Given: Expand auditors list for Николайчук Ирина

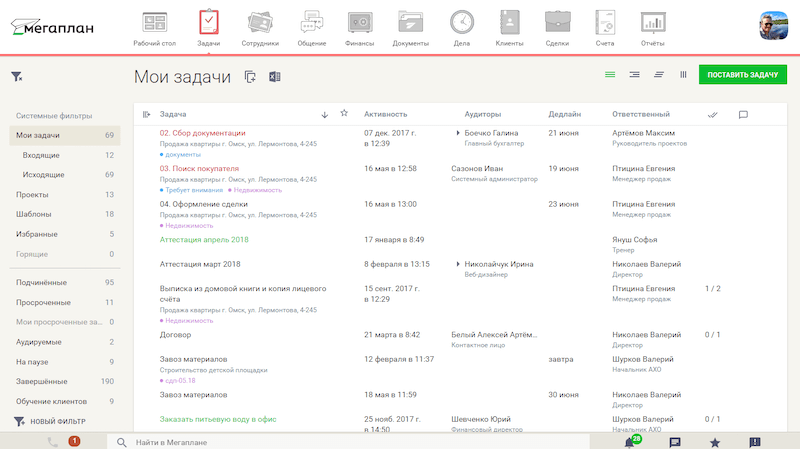Looking at the screenshot, I should [458, 264].
